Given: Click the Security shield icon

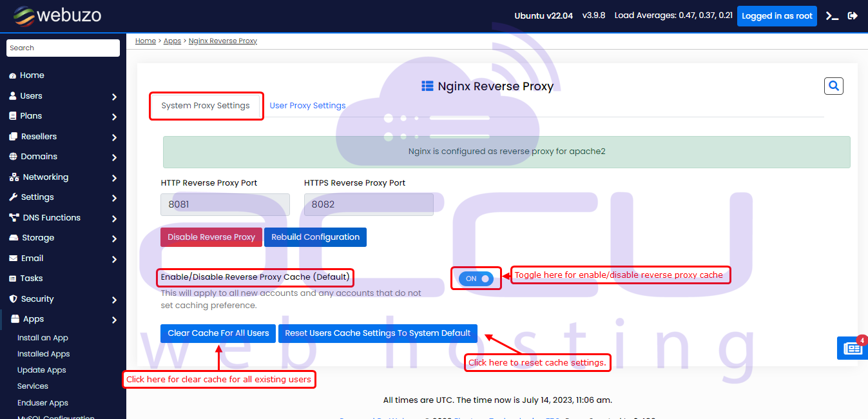Looking at the screenshot, I should [x=13, y=299].
